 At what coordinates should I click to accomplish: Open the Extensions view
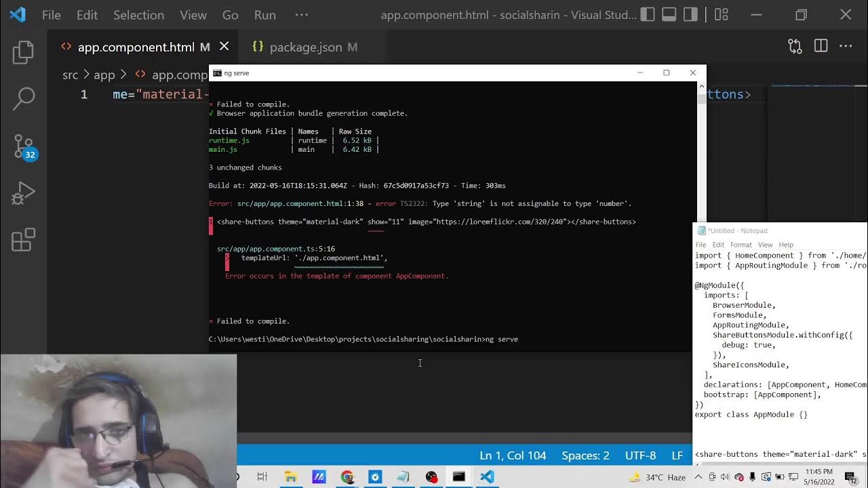click(x=23, y=240)
